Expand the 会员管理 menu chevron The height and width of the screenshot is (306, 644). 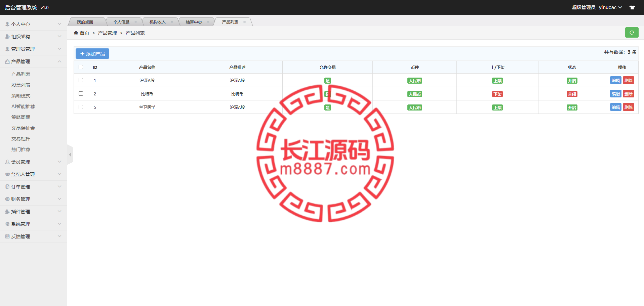pyautogui.click(x=59, y=162)
